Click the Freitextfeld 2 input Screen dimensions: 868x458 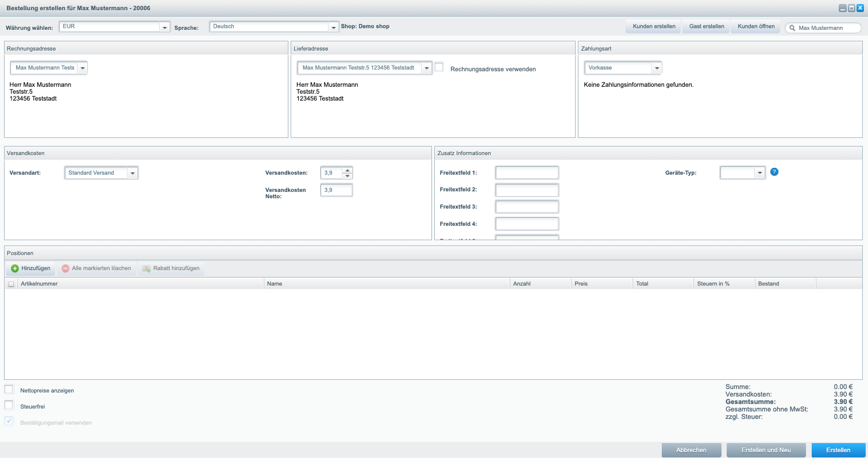[527, 190]
